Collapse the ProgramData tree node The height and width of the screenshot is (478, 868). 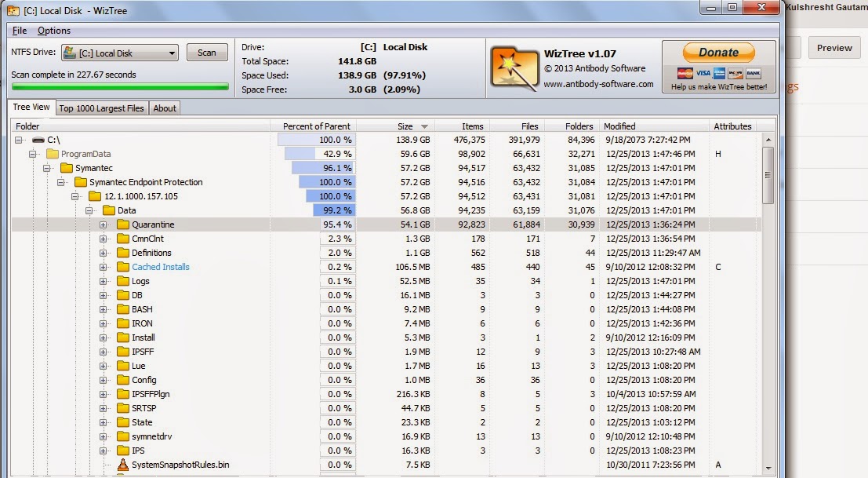pyautogui.click(x=33, y=154)
